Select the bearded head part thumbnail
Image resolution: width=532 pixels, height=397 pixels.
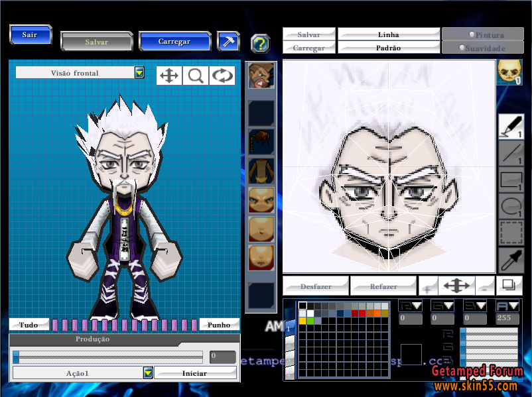(261, 76)
